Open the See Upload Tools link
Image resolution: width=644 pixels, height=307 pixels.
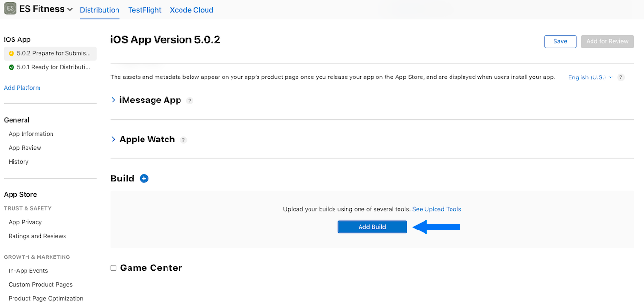[x=437, y=209]
